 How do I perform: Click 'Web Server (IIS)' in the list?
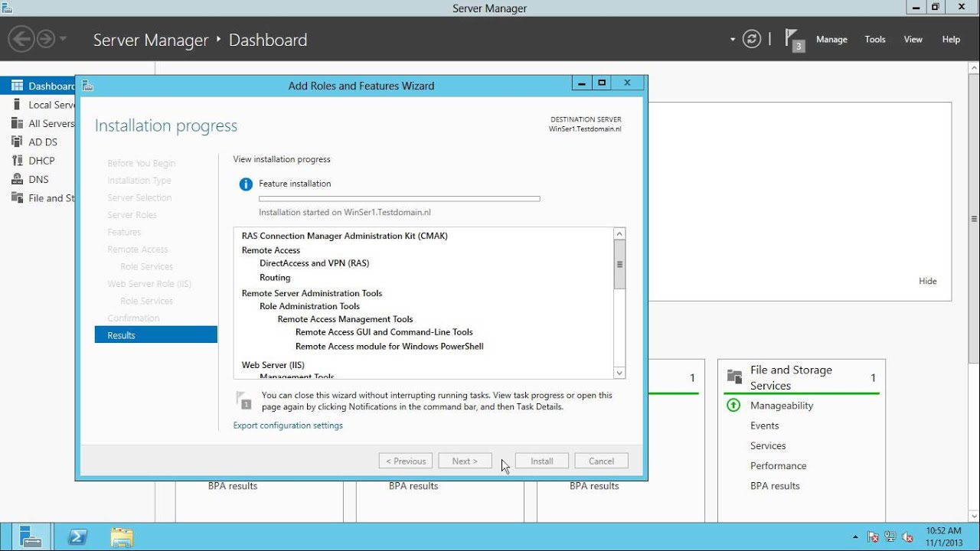pos(273,365)
